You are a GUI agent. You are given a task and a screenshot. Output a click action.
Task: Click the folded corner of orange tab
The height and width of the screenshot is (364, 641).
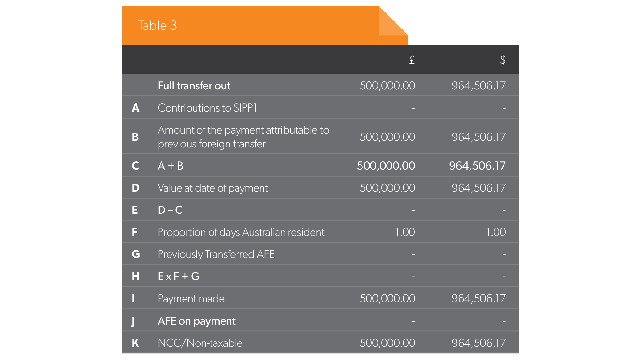point(393,21)
